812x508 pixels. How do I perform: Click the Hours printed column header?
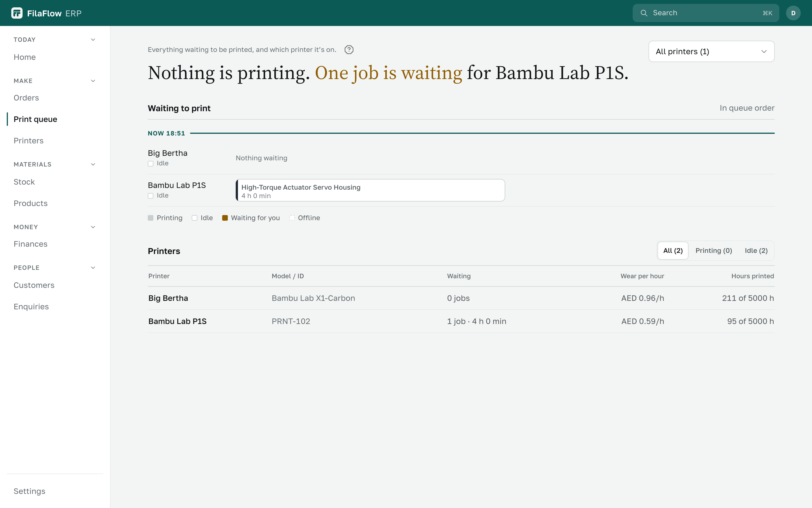[x=753, y=276]
